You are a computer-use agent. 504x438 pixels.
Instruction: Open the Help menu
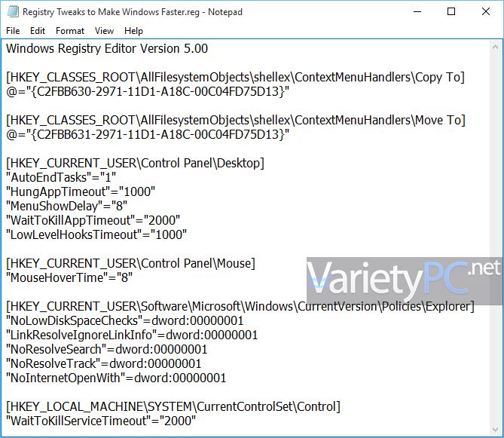click(133, 31)
